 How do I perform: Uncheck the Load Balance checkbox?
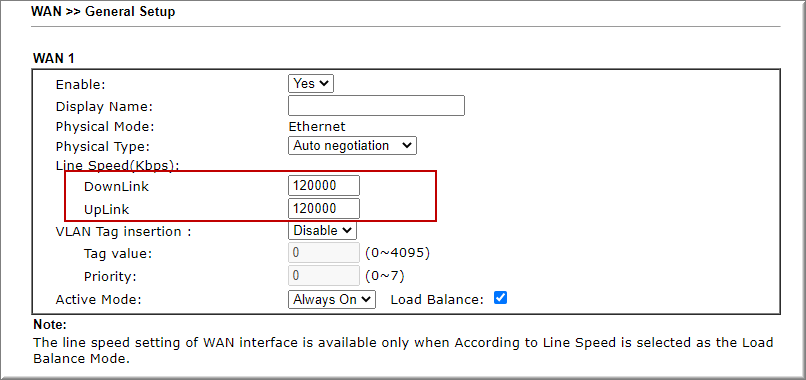coord(500,298)
